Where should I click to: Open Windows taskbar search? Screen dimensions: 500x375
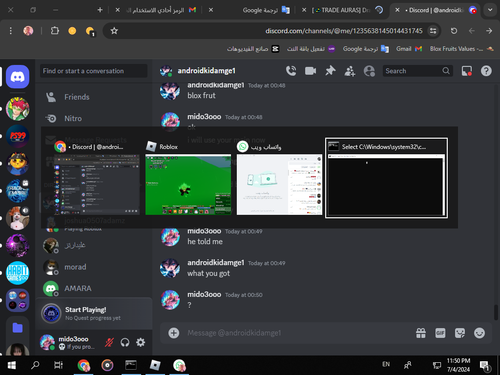(x=35, y=365)
